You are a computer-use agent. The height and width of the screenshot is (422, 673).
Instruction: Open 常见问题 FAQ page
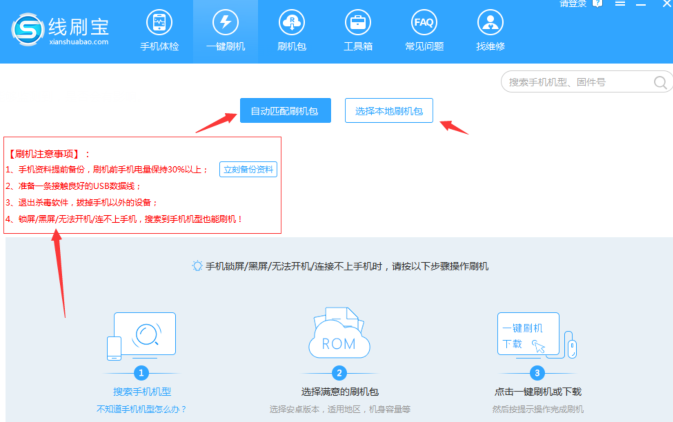click(424, 31)
